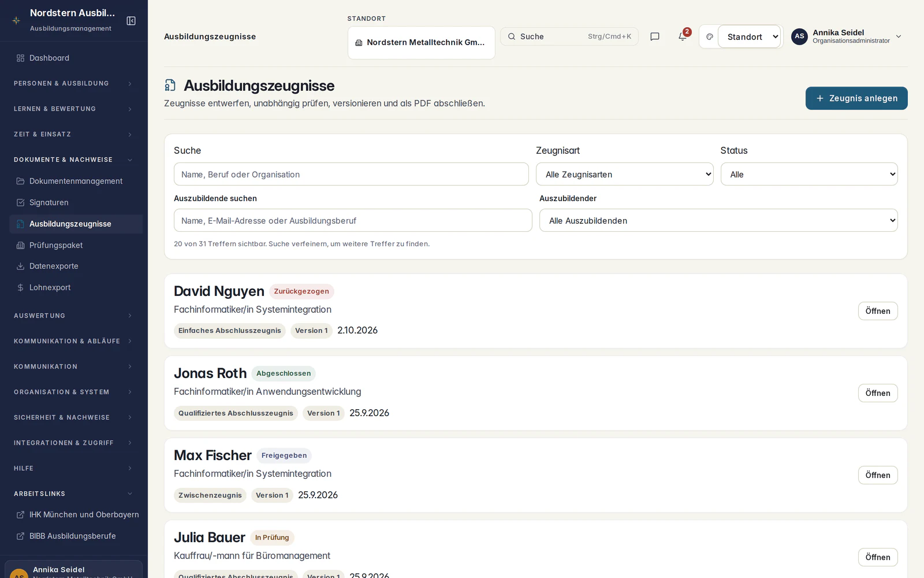The width and height of the screenshot is (924, 578).
Task: Expand the Personen & Ausbildung section
Action: click(x=73, y=83)
